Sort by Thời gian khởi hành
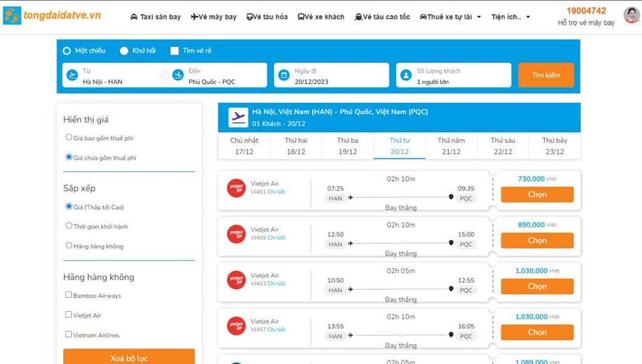The width and height of the screenshot is (642, 364). pos(69,226)
